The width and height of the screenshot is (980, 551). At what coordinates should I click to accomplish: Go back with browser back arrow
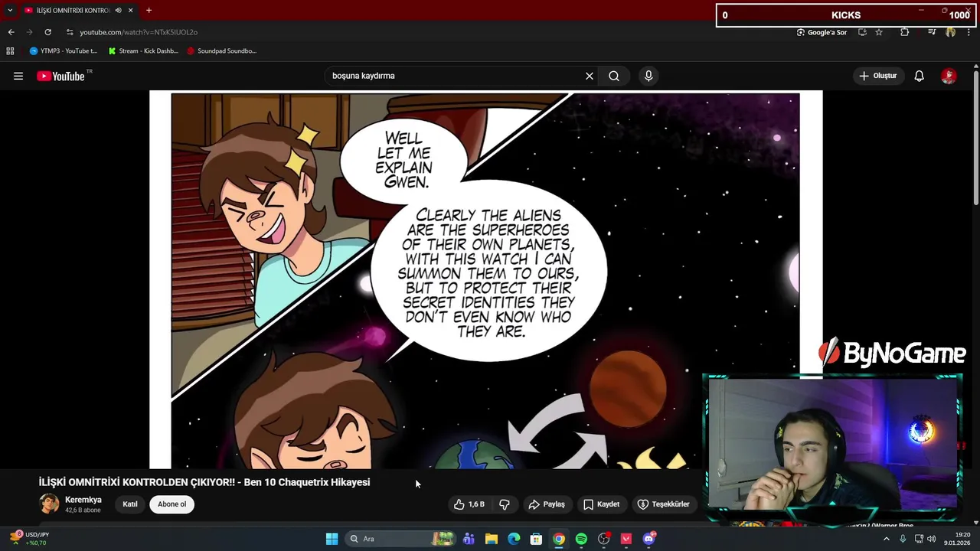tap(11, 32)
